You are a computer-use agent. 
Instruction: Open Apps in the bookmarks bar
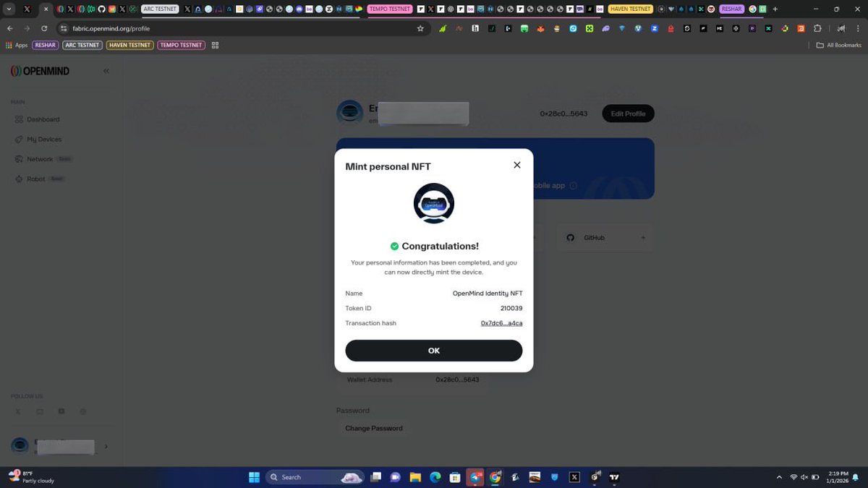pos(16,45)
